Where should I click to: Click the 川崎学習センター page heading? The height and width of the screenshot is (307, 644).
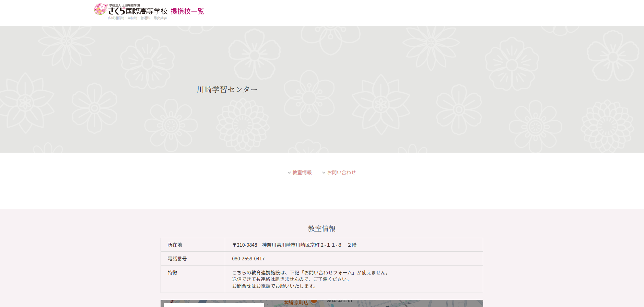click(x=227, y=90)
